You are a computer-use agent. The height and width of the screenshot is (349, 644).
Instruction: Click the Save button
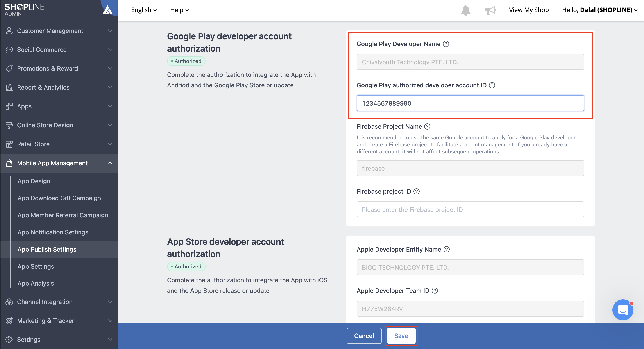(401, 335)
